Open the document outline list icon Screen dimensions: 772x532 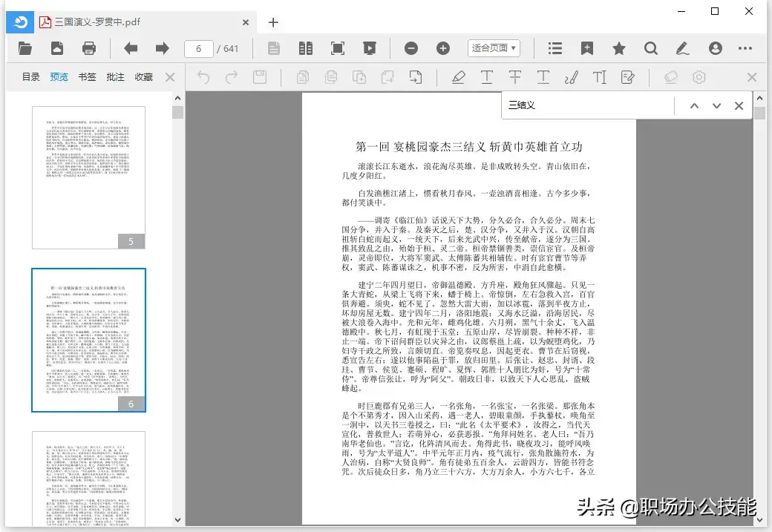556,47
